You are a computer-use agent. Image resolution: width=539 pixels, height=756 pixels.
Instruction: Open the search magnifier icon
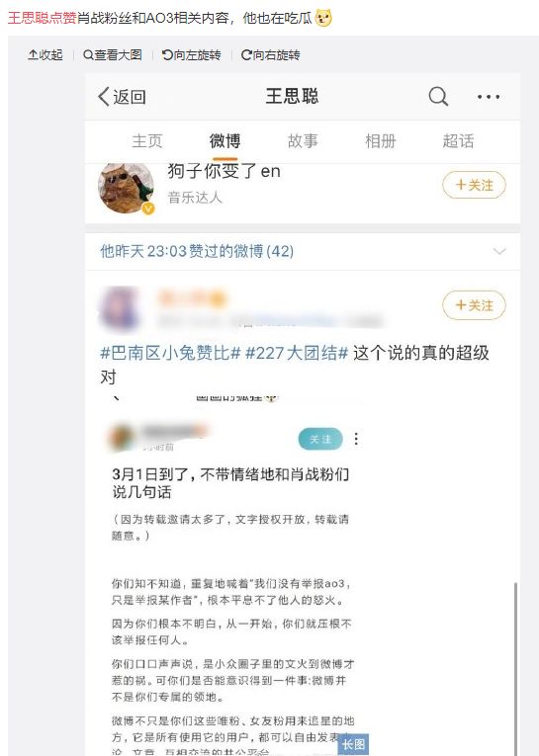pyautogui.click(x=438, y=97)
